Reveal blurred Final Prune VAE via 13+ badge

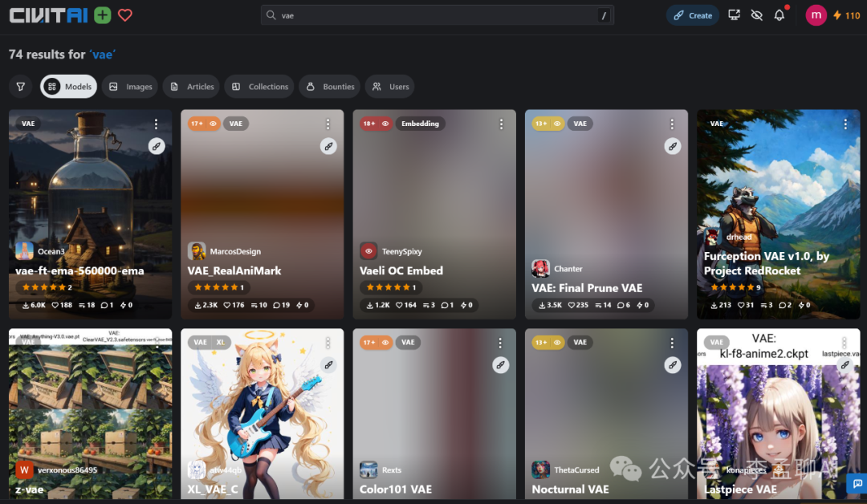tap(548, 124)
